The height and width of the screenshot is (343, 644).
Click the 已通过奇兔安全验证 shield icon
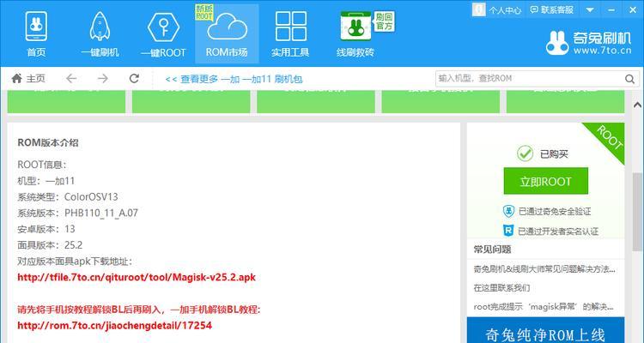[508, 211]
